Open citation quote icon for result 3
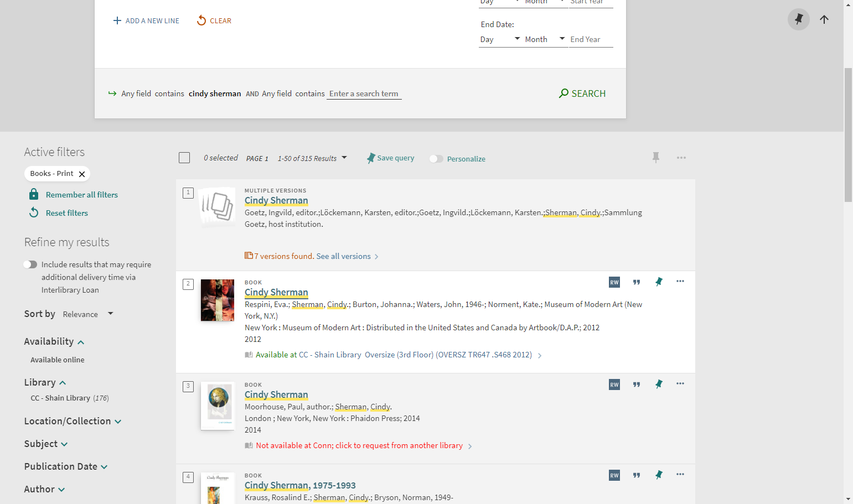Viewport: 853px width, 504px height. click(637, 385)
